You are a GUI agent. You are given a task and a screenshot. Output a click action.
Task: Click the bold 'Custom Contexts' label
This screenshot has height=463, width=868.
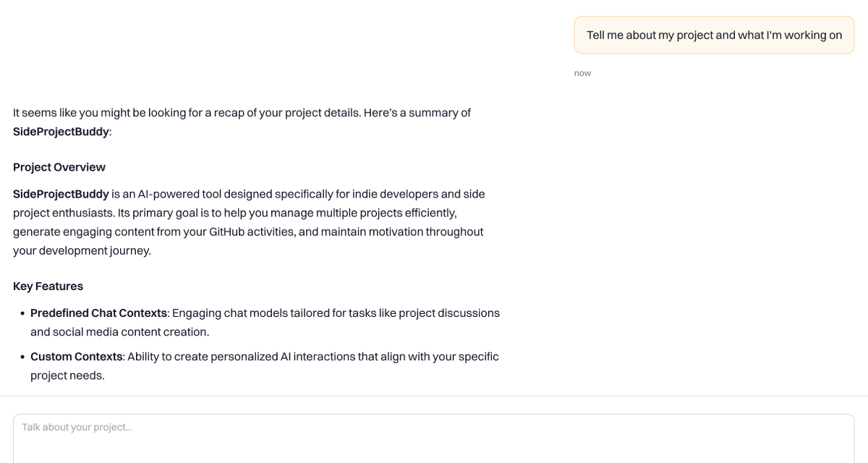77,357
